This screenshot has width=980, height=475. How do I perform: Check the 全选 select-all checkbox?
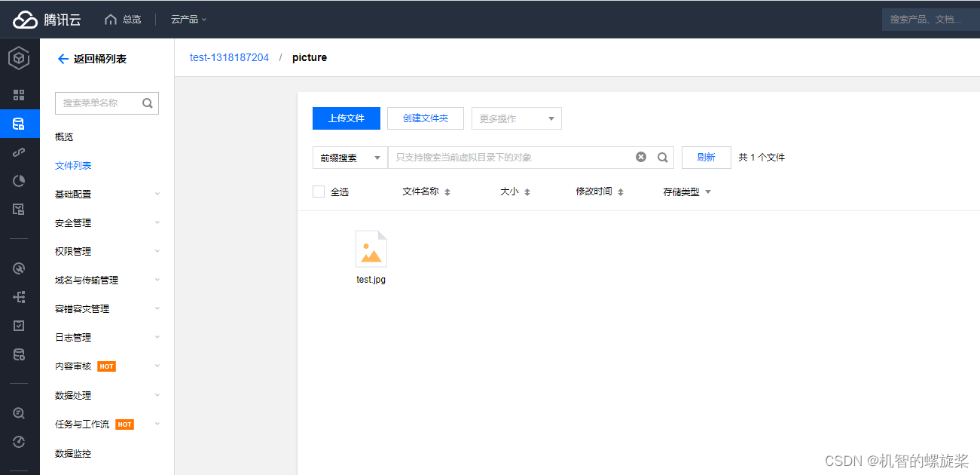pyautogui.click(x=319, y=191)
